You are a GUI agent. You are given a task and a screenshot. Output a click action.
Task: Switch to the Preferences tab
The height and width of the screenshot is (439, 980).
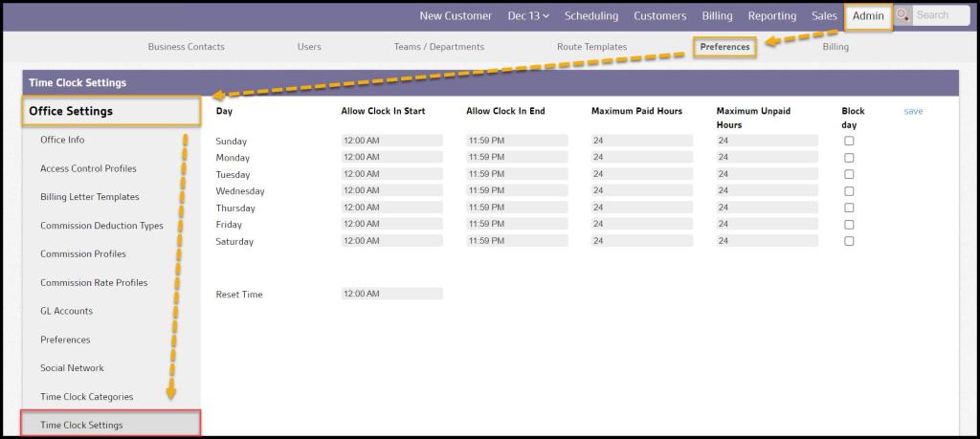pos(724,47)
